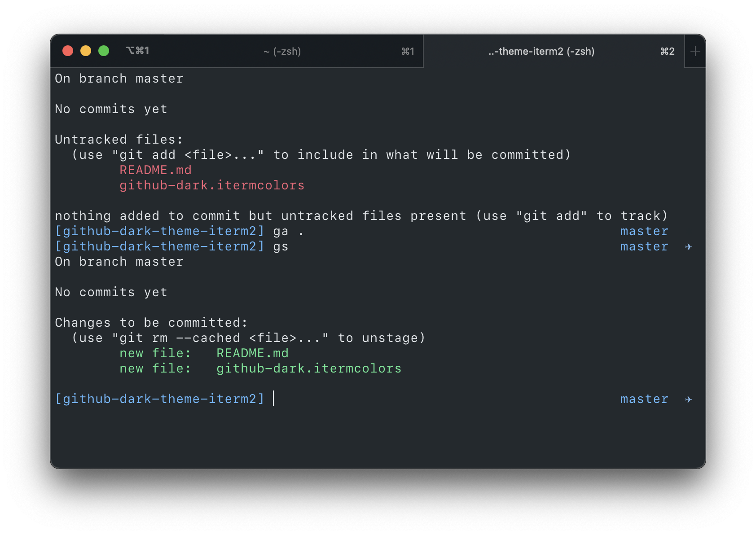Click 'Untracked files:' heading
The height and width of the screenshot is (535, 756).
coord(119,140)
